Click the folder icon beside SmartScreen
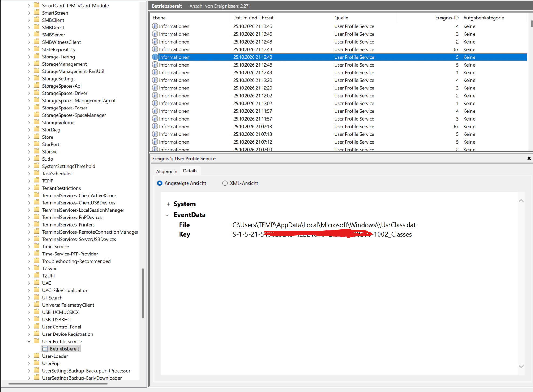Screen dimensions: 533x392 [37, 13]
